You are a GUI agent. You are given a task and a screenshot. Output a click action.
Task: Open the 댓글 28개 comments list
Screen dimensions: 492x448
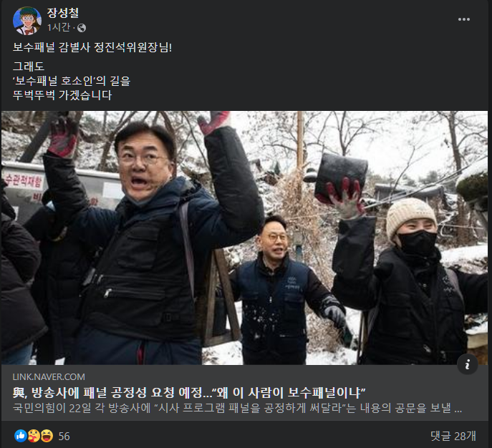453,436
